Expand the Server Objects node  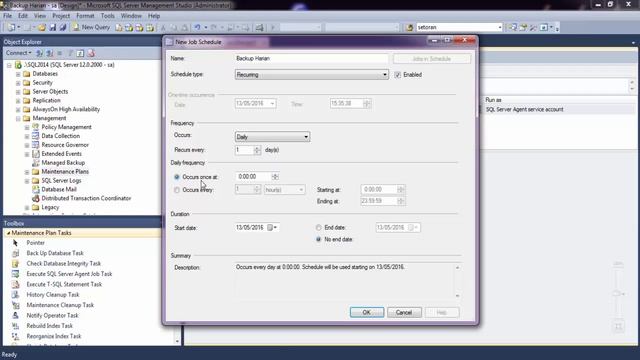[x=18, y=92]
